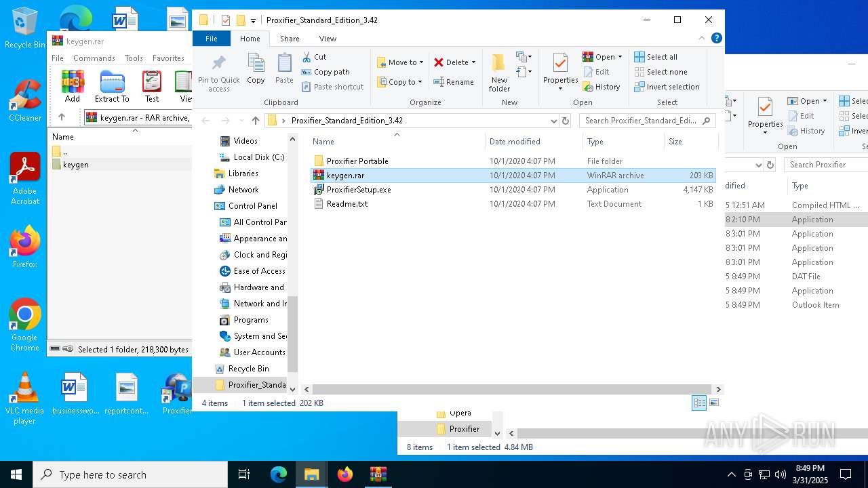Click Paste shortcut in the ribbon
Image resolution: width=868 pixels, height=488 pixels.
[332, 87]
